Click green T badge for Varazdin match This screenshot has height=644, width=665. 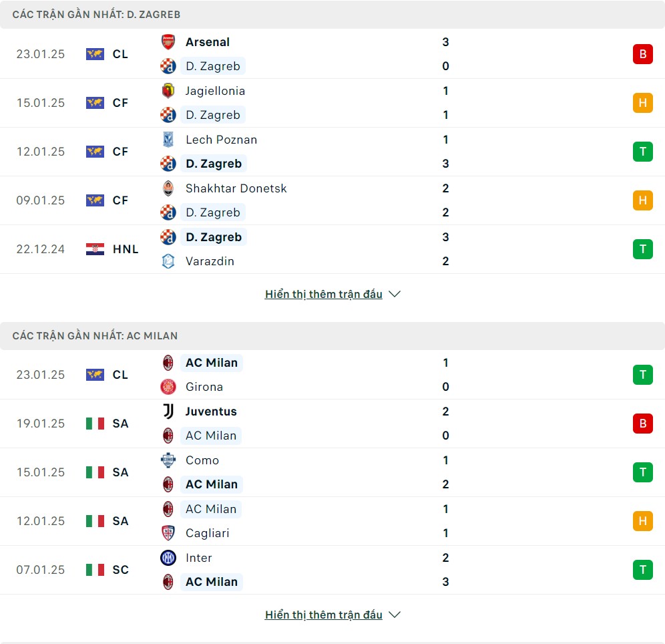tap(642, 249)
